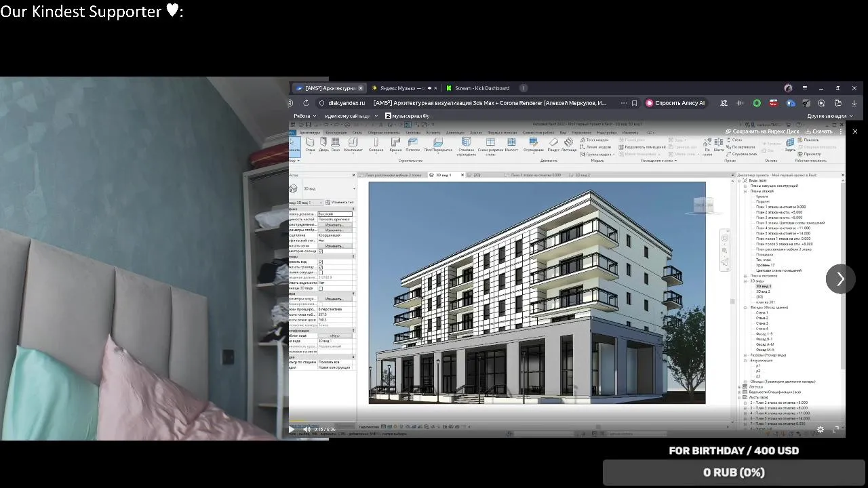The image size is (868, 488).
Task: Open video settings gear icon
Action: (x=821, y=429)
